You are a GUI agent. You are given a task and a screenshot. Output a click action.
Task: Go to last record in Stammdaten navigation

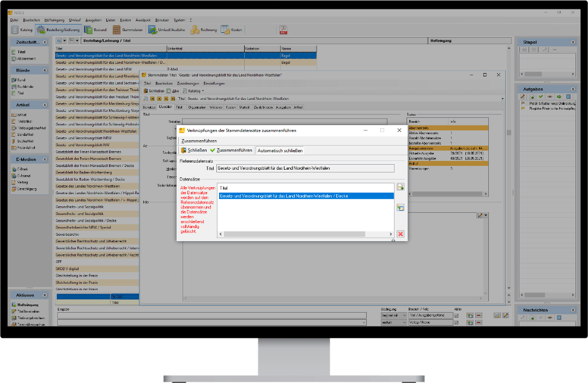[x=173, y=99]
